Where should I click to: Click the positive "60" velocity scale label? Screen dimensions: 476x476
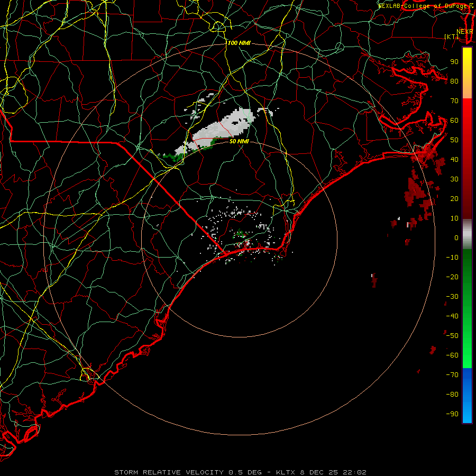(x=454, y=121)
